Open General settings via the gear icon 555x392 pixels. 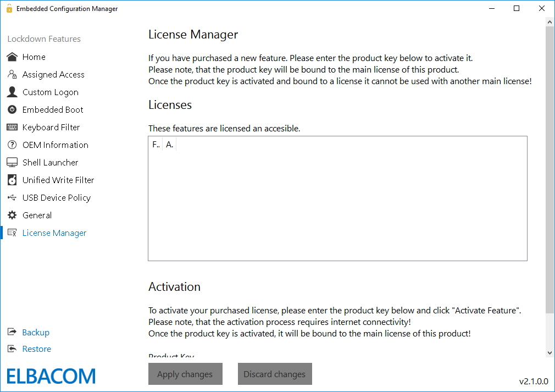point(12,215)
